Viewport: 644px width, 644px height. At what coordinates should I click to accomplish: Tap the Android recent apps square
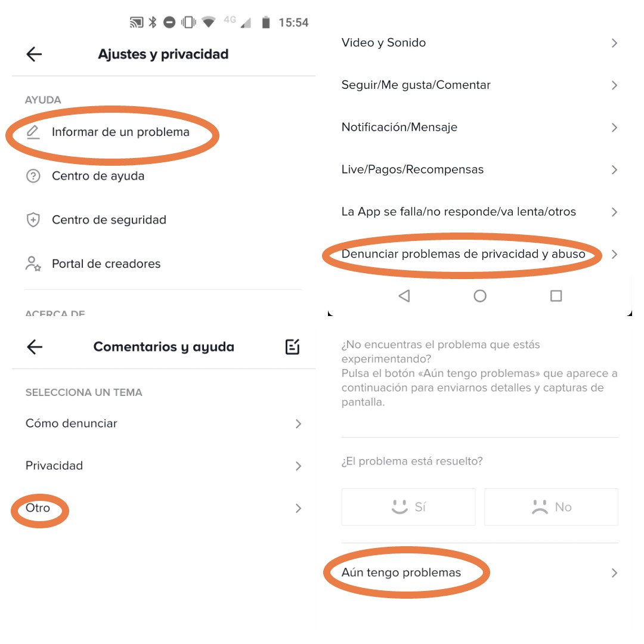coord(556,296)
